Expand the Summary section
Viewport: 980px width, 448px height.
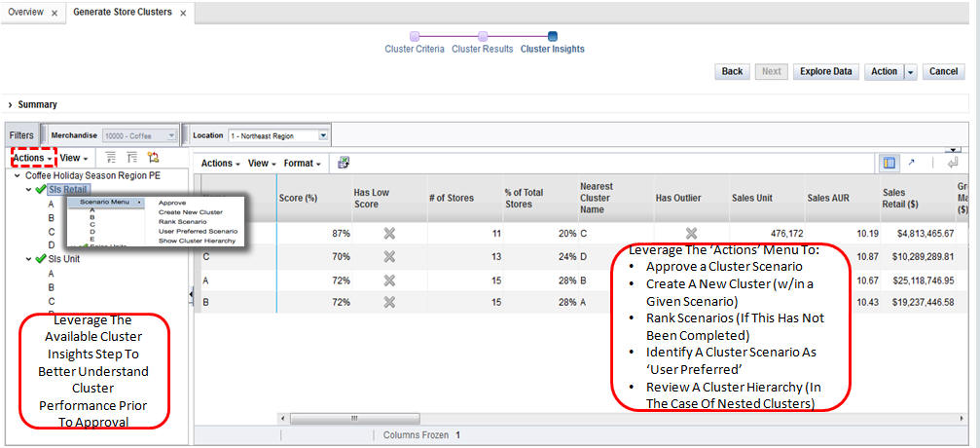tap(11, 105)
